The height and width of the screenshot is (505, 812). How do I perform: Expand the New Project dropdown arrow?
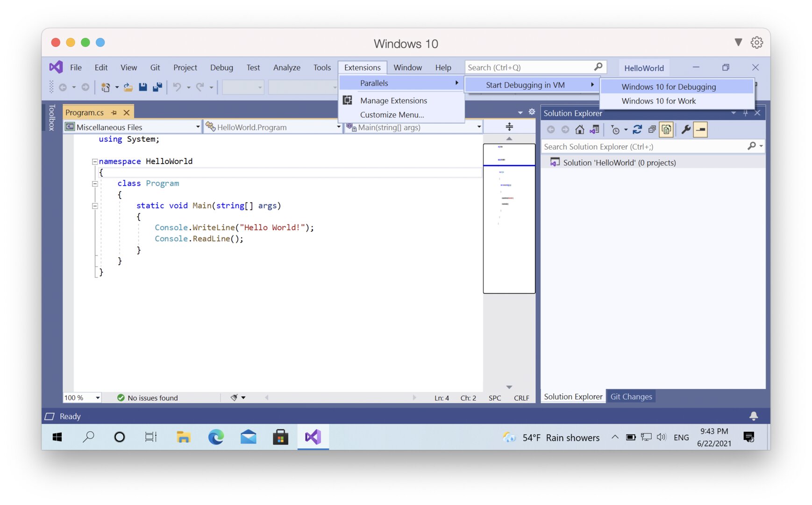coord(117,87)
